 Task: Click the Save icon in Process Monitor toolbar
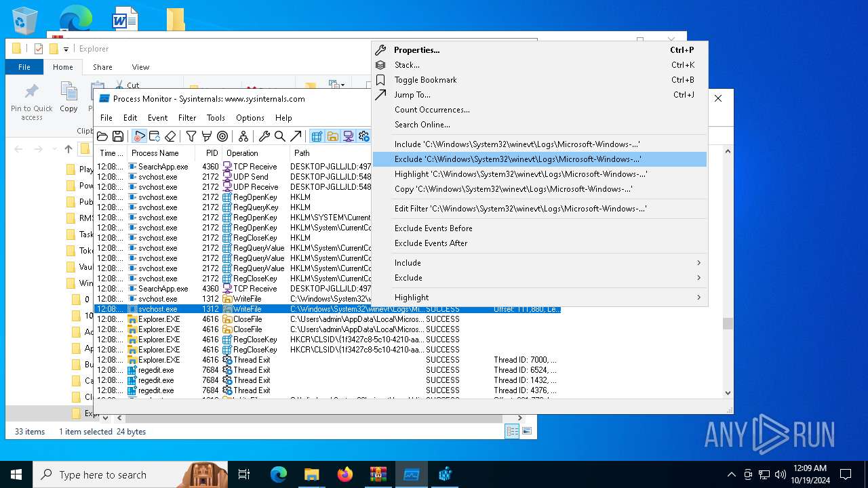pyautogui.click(x=118, y=136)
